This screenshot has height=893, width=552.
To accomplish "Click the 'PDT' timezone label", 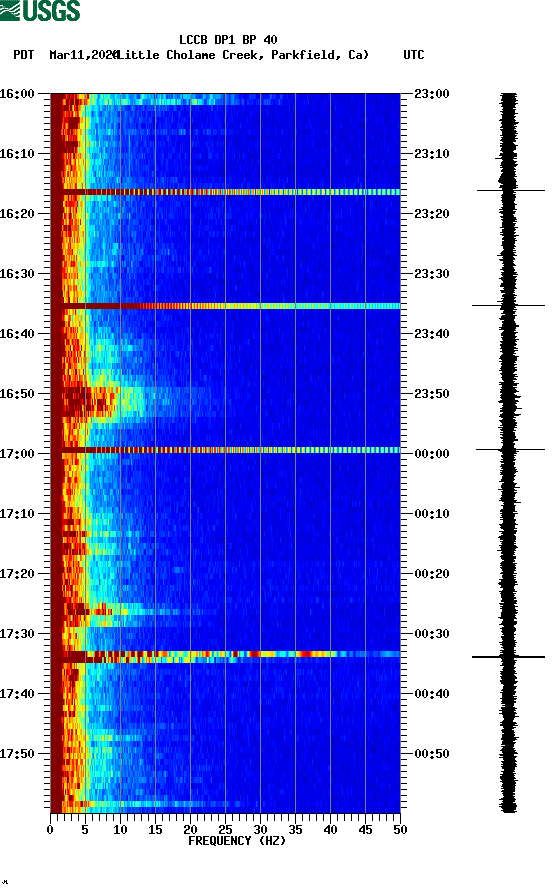I will click(x=23, y=55).
